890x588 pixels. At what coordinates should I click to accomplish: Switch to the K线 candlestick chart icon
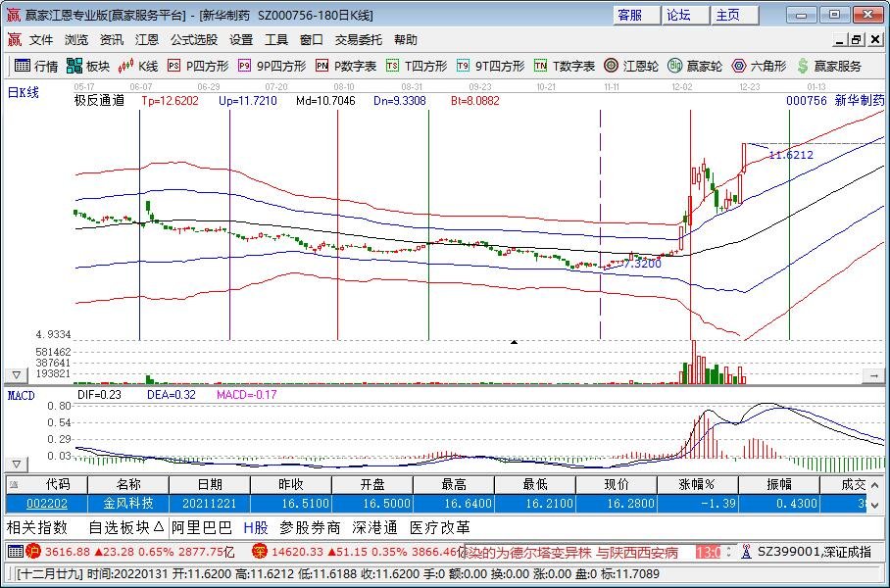[125, 66]
